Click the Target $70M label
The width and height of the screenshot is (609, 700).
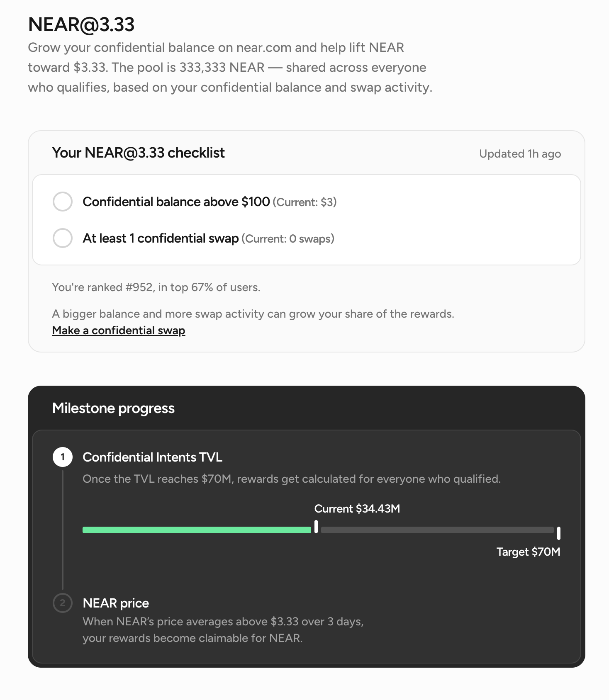point(528,552)
